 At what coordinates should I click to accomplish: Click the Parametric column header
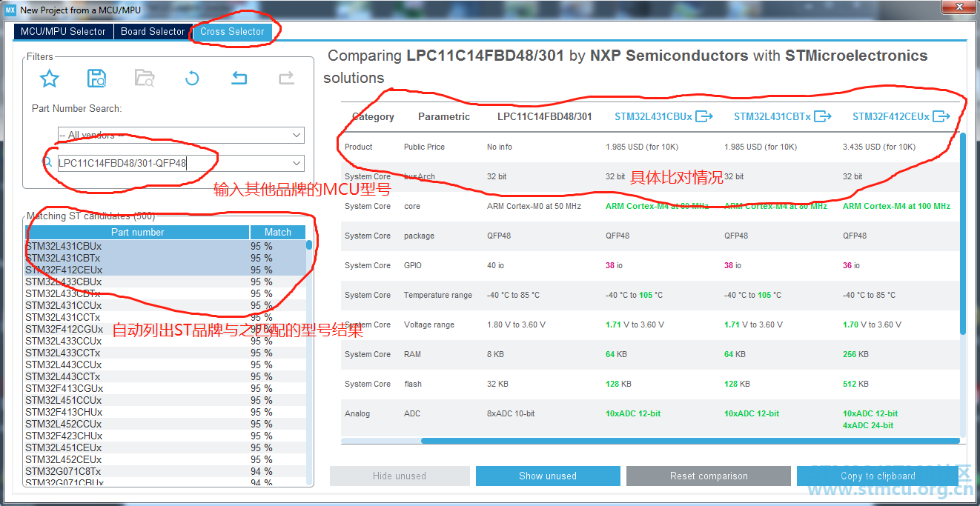tap(444, 116)
